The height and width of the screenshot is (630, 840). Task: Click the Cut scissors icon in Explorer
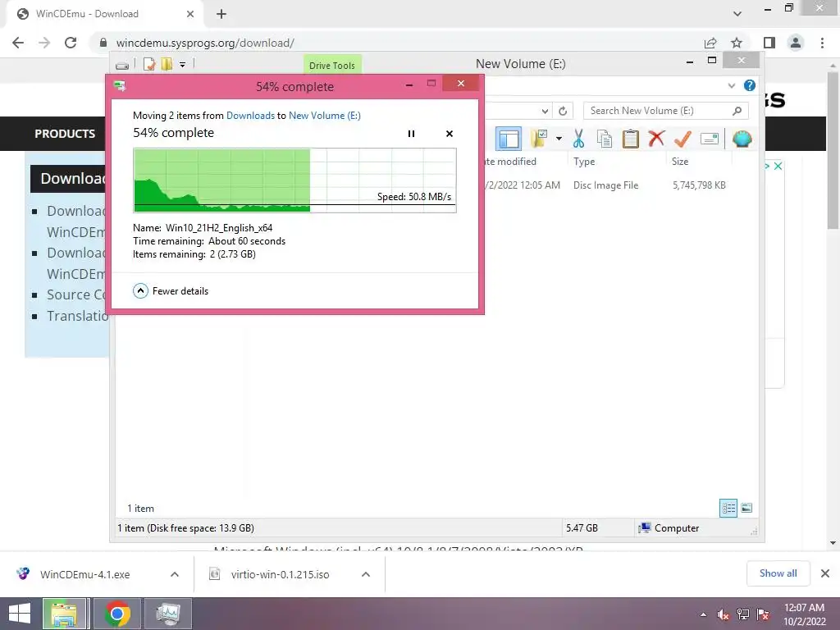click(578, 139)
